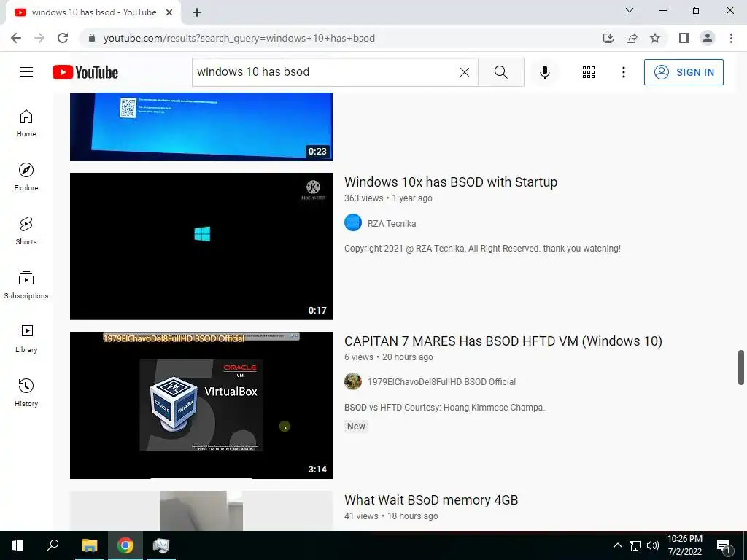Image resolution: width=747 pixels, height=560 pixels.
Task: Open 'Windows 10x has BSOD with Startup' title
Action: pyautogui.click(x=451, y=182)
